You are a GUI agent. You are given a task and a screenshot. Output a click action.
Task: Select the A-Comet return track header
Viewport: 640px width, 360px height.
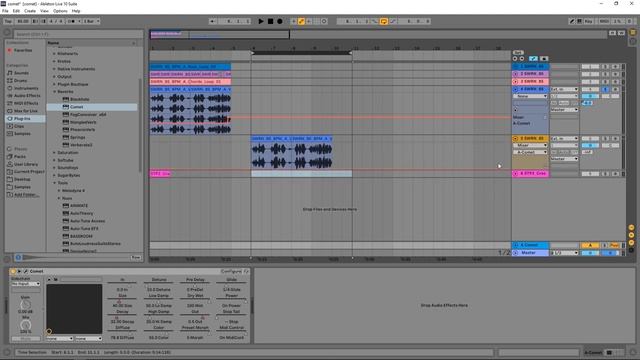point(531,245)
